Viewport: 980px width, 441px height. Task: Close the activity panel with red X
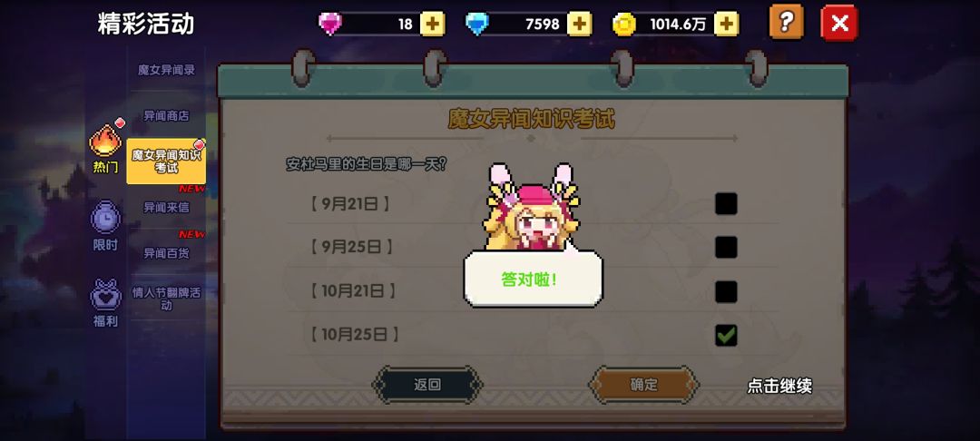tap(839, 23)
